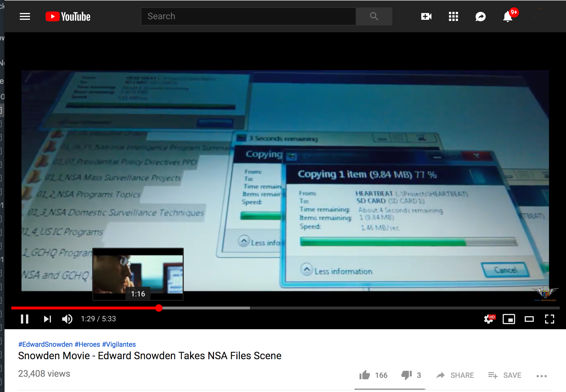This screenshot has width=566, height=392.
Task: Click the red progress bar scrubber
Action: pos(159,308)
